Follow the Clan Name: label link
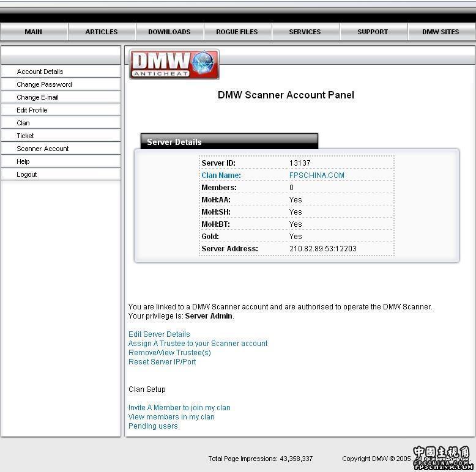Screen dimensions: 476x472 coord(221,175)
